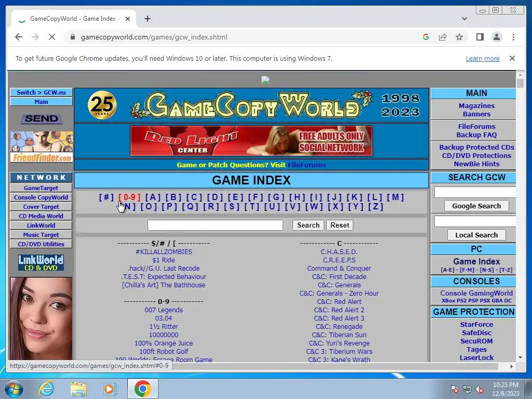Jump to [ 0-9 ] index section

click(129, 197)
